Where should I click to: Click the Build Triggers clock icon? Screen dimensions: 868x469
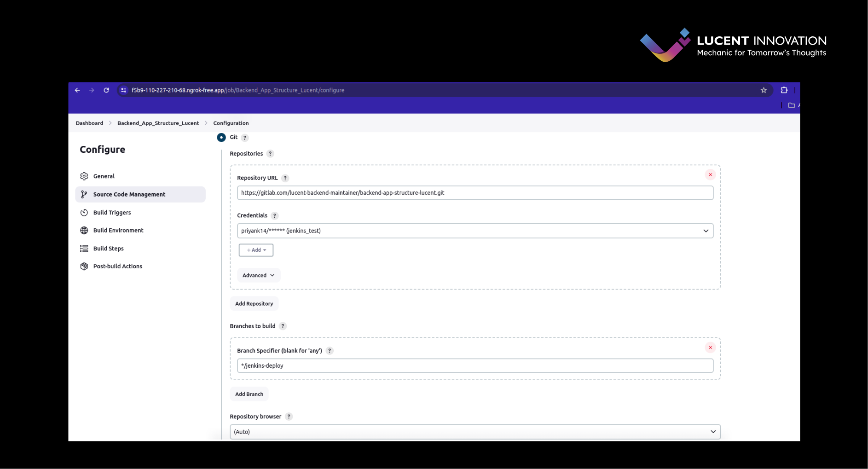(x=84, y=213)
